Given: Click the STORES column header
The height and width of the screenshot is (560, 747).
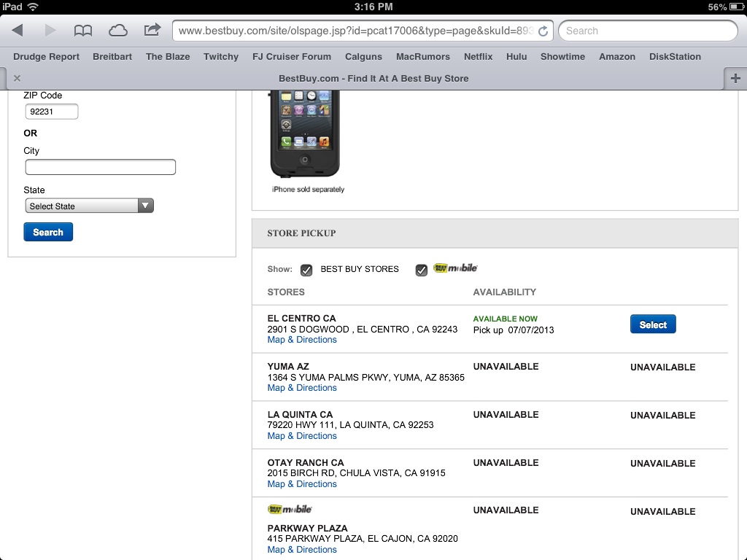Looking at the screenshot, I should (286, 292).
